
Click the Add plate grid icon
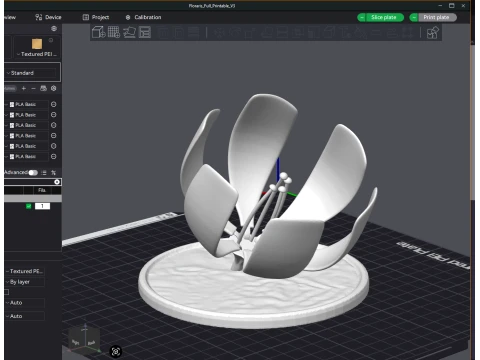[x=114, y=32]
